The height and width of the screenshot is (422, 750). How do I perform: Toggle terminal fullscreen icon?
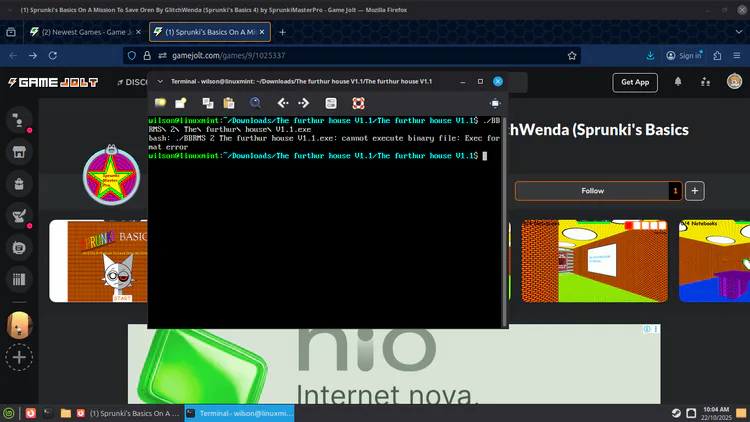[495, 103]
